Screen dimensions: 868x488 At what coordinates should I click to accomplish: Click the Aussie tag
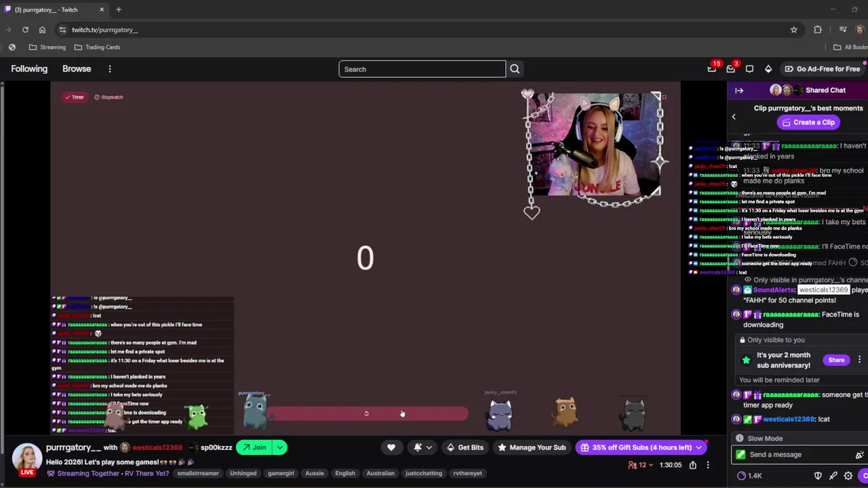point(315,473)
